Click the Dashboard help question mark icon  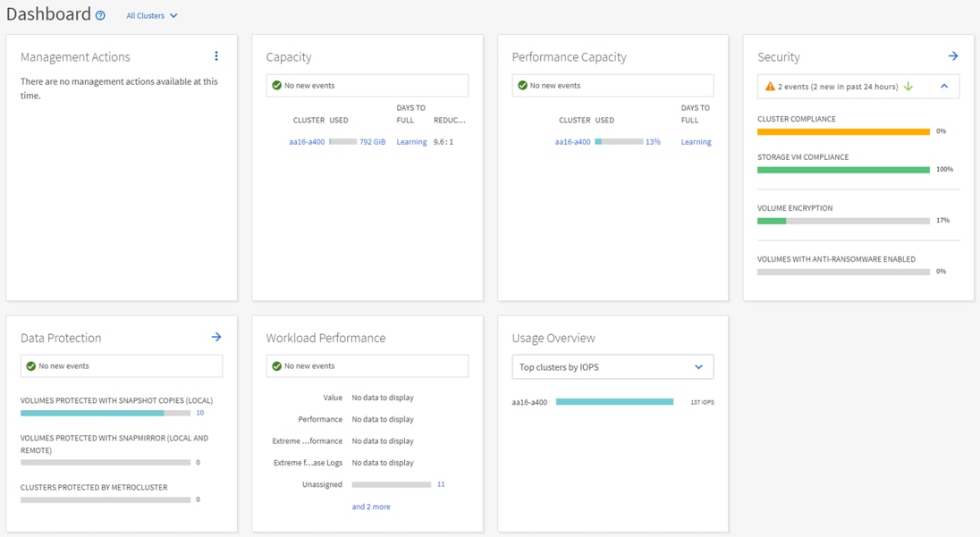(100, 16)
